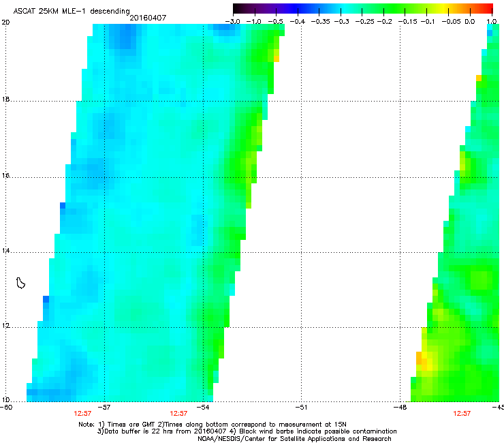The height and width of the screenshot is (443, 504).
Task: Click the "ASCAT 25KM MLE-1 descending" title
Action: 72,12
